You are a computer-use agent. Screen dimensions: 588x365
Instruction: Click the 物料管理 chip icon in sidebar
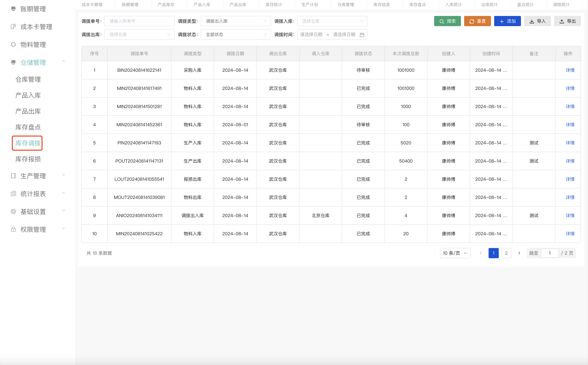[x=13, y=44]
